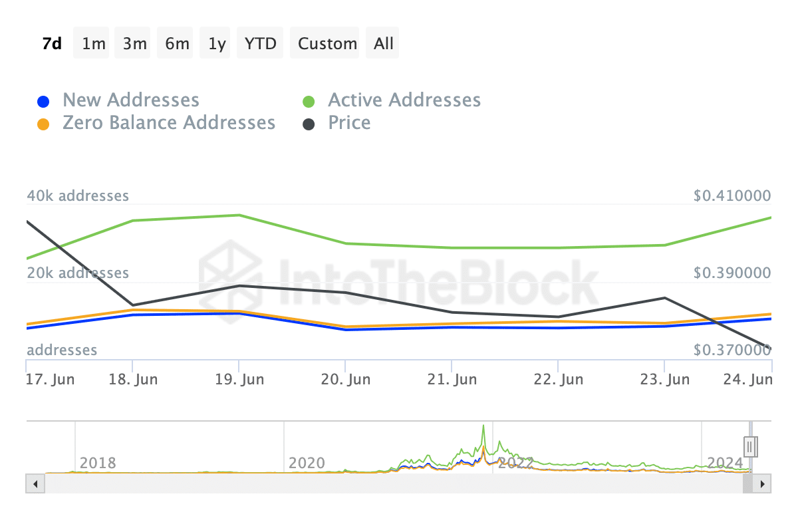Click the dark gray Price legend dot
798x532 pixels.
[309, 124]
